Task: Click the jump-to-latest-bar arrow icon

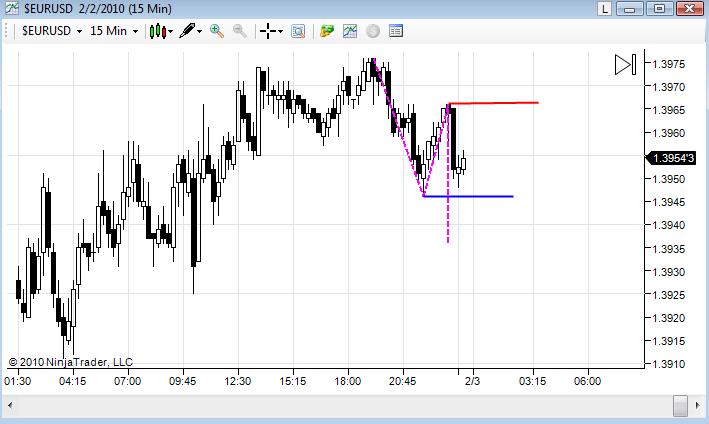Action: click(626, 64)
